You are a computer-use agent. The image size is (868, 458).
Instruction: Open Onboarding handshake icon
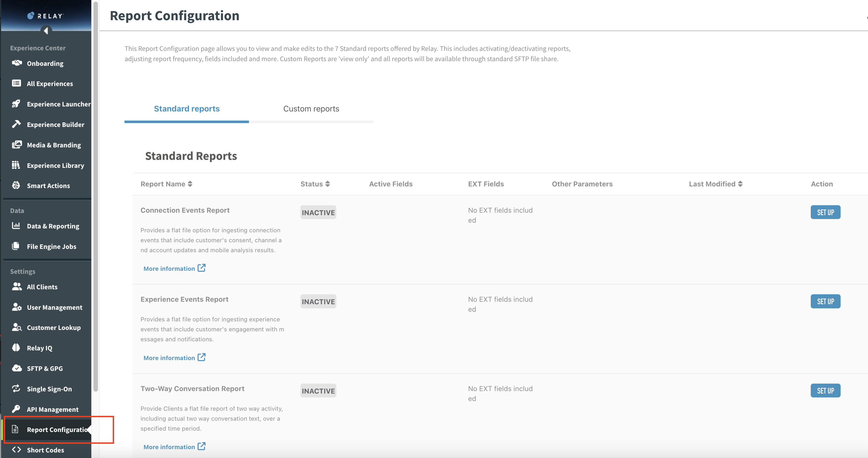coord(17,63)
